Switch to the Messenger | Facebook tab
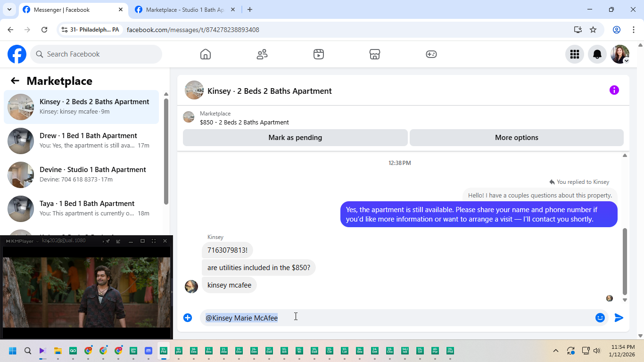This screenshot has width=644, height=362. coord(73,9)
